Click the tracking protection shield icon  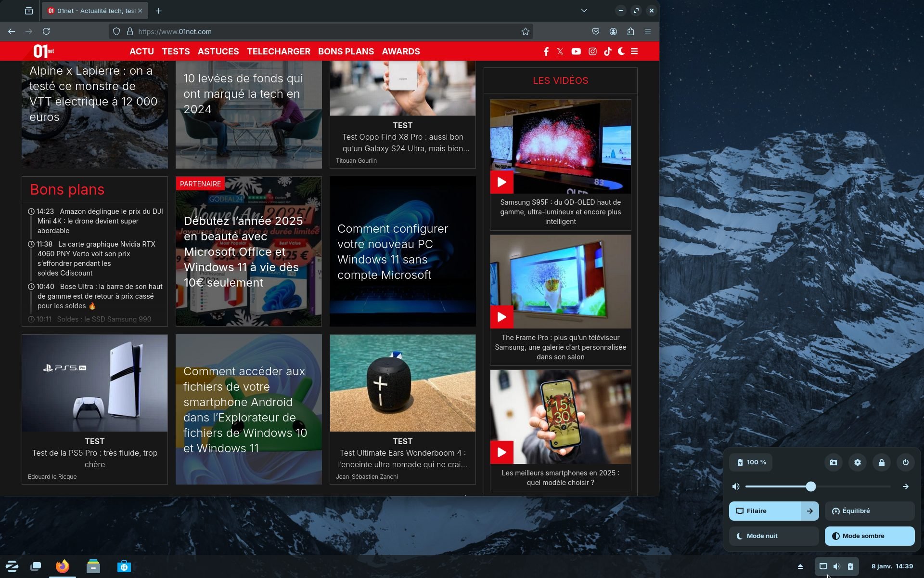(x=116, y=31)
